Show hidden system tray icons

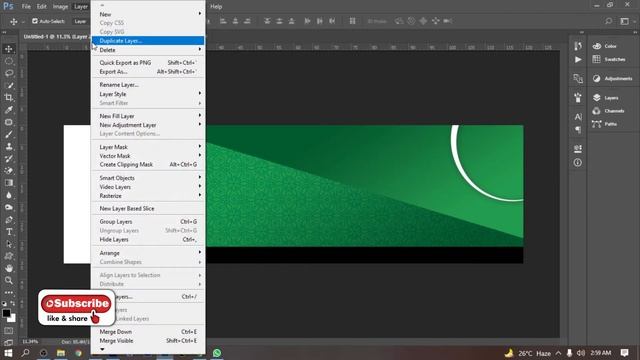pos(558,353)
